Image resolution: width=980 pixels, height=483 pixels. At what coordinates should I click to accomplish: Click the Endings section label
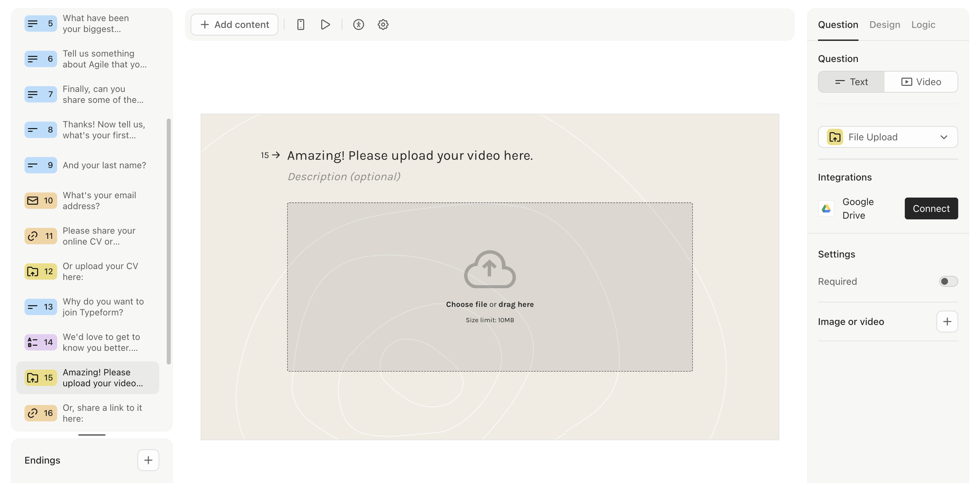pos(42,461)
